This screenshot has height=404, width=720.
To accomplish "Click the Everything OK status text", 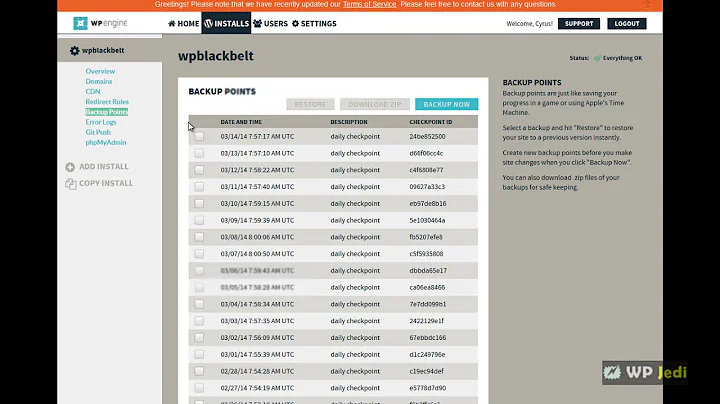I will click(623, 58).
